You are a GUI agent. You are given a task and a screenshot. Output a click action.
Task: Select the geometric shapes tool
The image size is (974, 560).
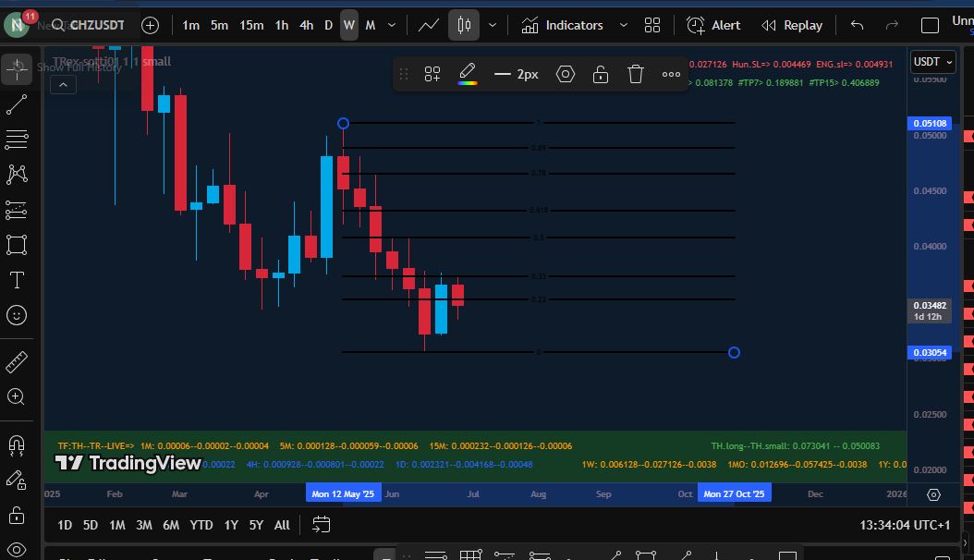pos(17,245)
